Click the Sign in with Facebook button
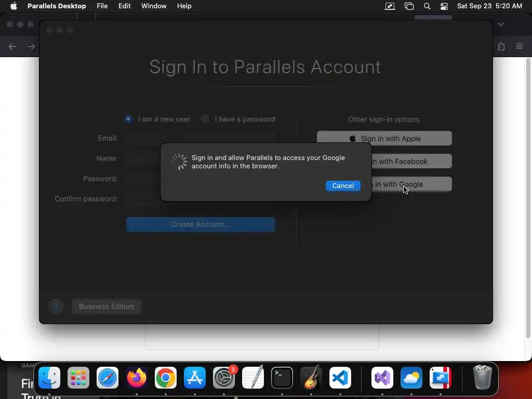 (x=411, y=161)
